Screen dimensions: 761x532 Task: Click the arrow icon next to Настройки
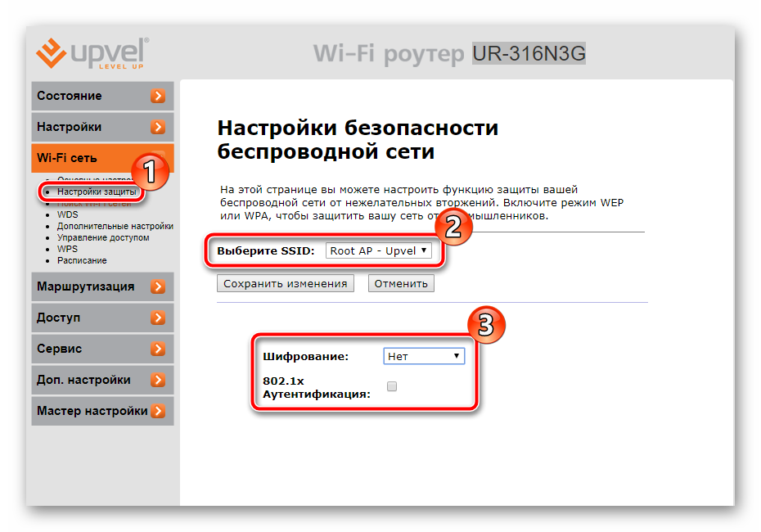pos(158,127)
